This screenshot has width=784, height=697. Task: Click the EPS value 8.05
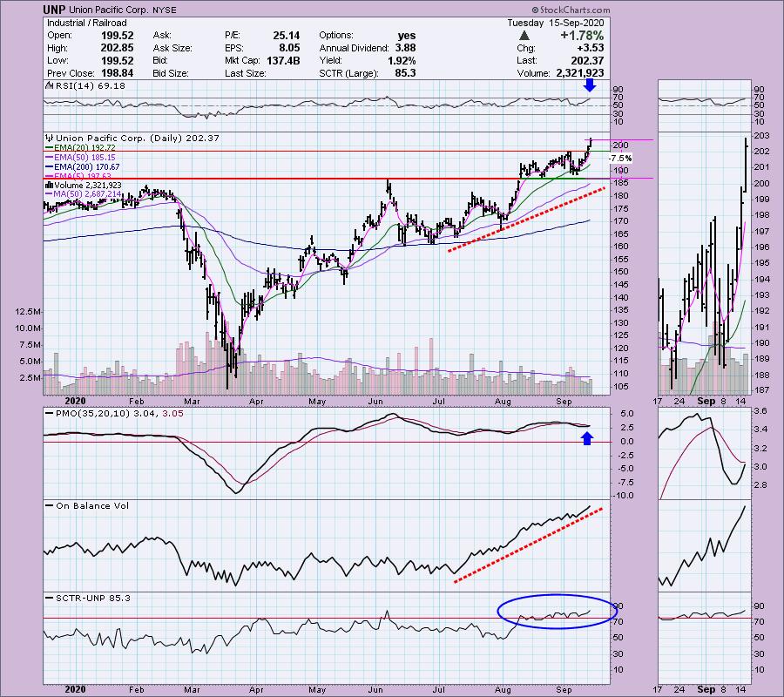[290, 48]
